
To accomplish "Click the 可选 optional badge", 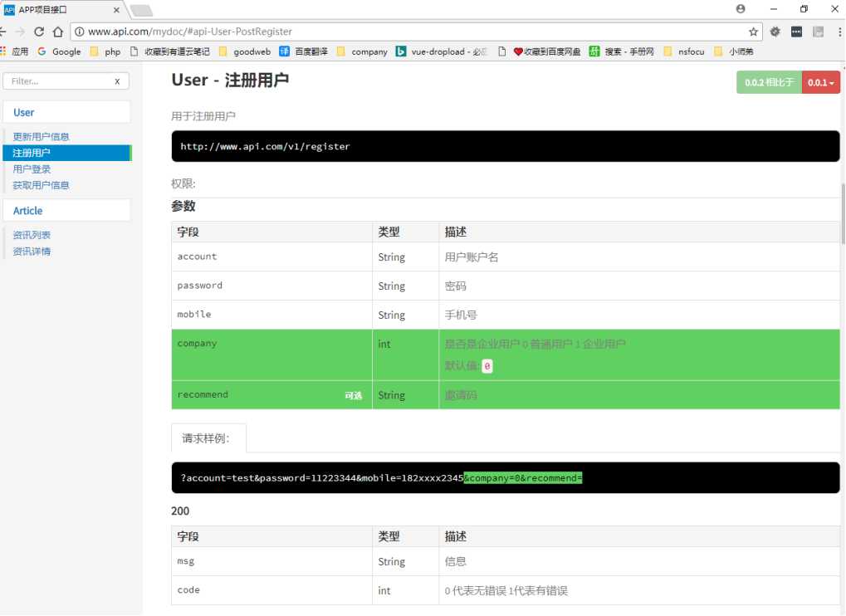I will pos(354,395).
